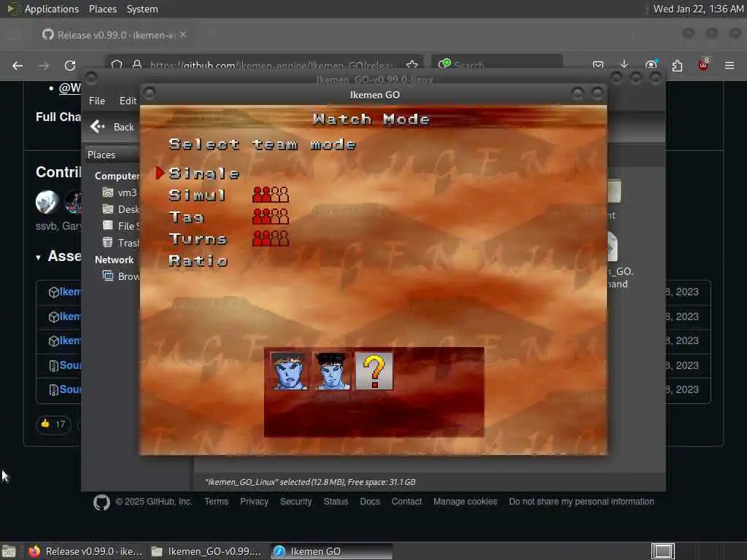Open vm3 home folder in Places sidebar
This screenshot has height=560, width=747.
point(120,192)
